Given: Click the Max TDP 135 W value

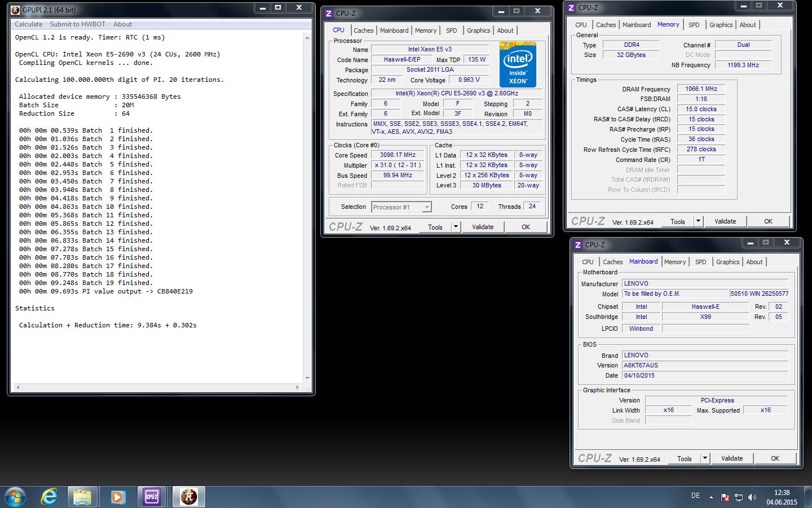Looking at the screenshot, I should pyautogui.click(x=477, y=59).
